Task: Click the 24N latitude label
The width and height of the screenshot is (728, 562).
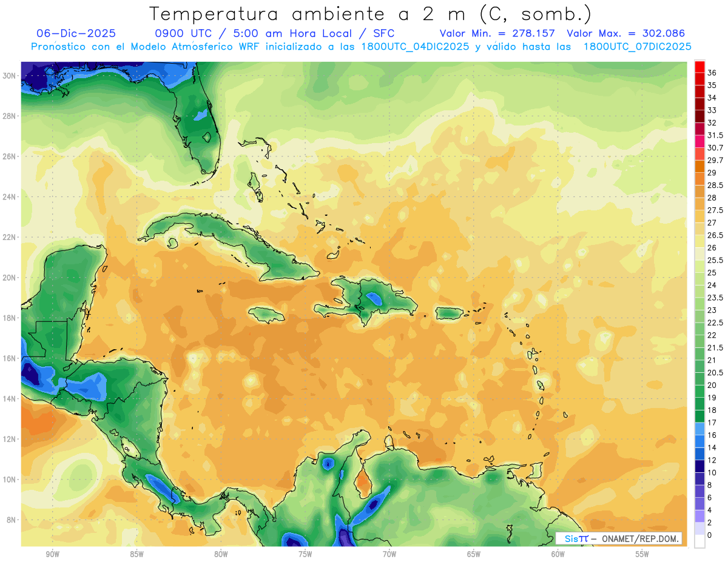Action: [x=10, y=197]
